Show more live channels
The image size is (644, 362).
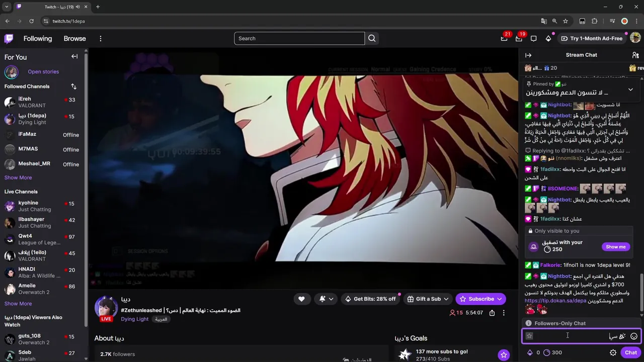[18, 304]
